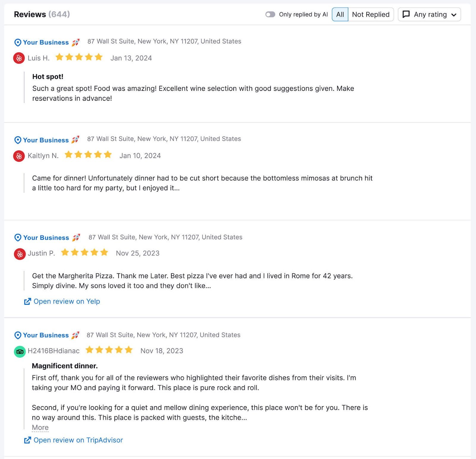Open review on TripAdvisor

(78, 440)
